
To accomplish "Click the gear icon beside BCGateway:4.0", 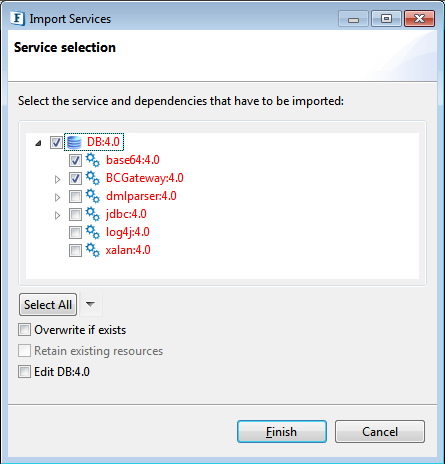I will pos(92,178).
